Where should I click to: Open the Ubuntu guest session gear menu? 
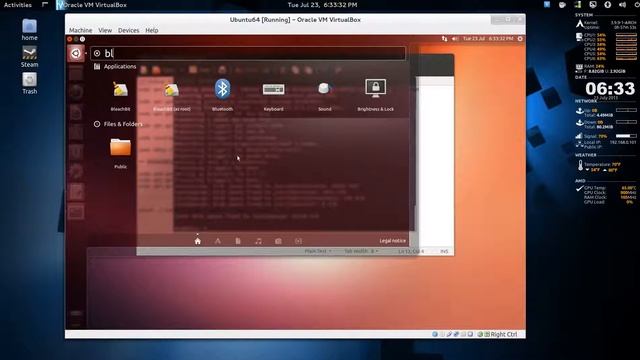pyautogui.click(x=520, y=39)
